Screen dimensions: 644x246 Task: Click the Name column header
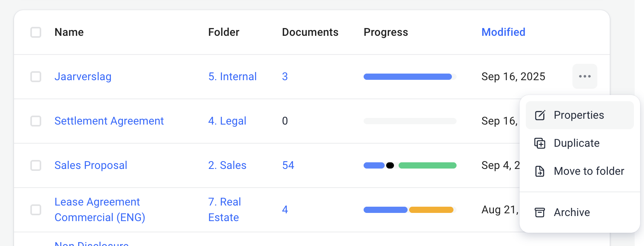click(69, 32)
